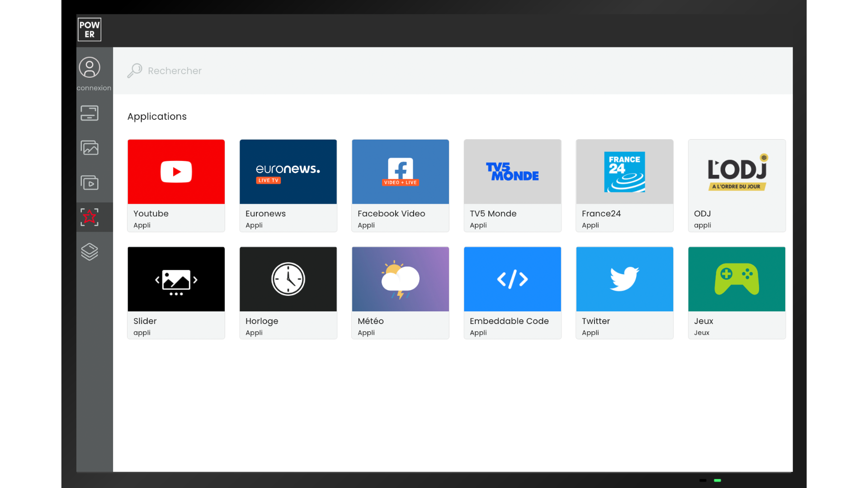This screenshot has height=488, width=868.
Task: Open the Météo weather app
Action: (x=401, y=292)
